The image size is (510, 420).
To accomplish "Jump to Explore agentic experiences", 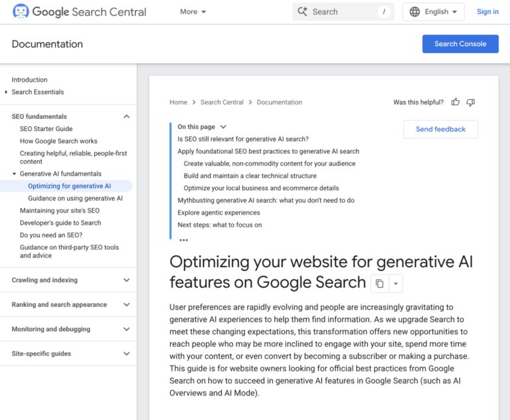I will pyautogui.click(x=218, y=213).
